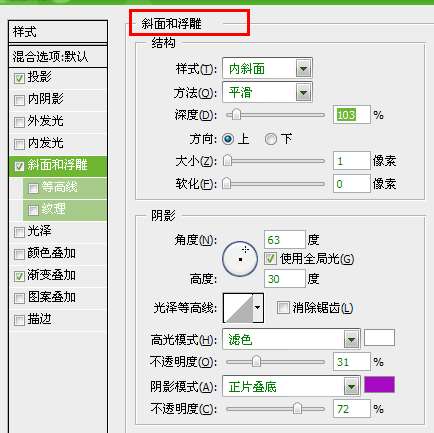Enable the 等高线 sub-option checkbox
Image resolution: width=434 pixels, height=433 pixels.
(33, 188)
